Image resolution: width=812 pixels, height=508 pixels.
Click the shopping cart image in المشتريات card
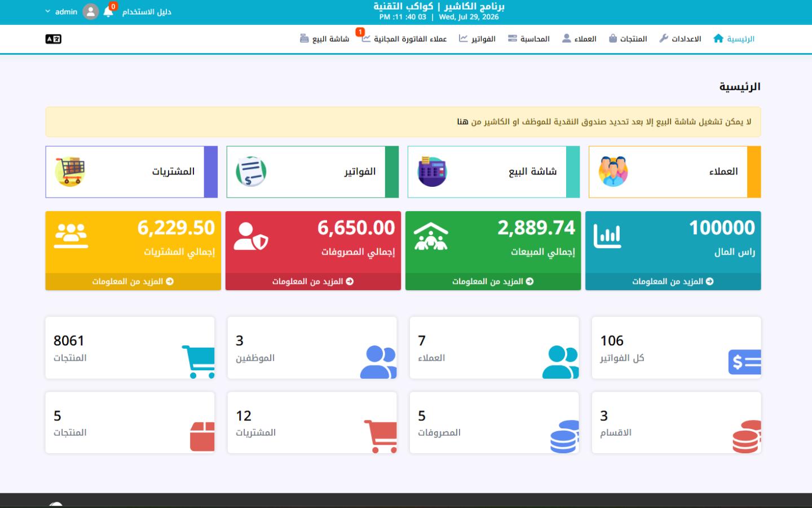70,171
